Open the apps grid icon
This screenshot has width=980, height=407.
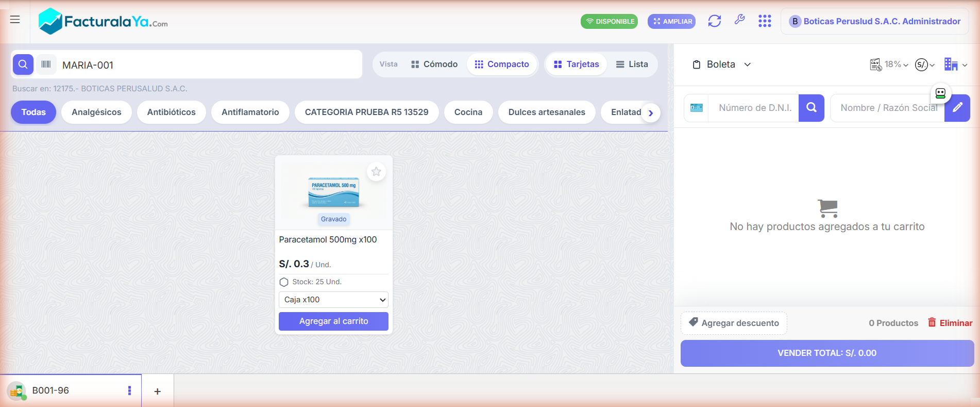pyautogui.click(x=765, y=21)
